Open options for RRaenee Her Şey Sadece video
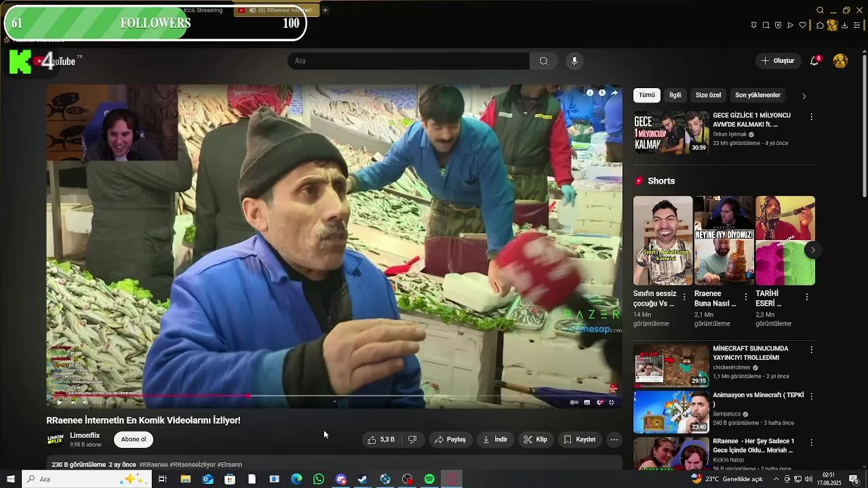Image resolution: width=868 pixels, height=488 pixels. [x=811, y=443]
